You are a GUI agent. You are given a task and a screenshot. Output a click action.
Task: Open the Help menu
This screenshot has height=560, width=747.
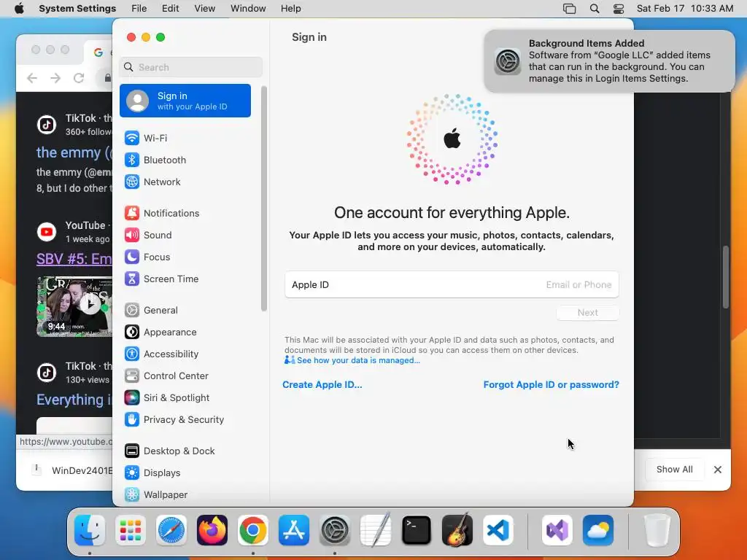290,9
